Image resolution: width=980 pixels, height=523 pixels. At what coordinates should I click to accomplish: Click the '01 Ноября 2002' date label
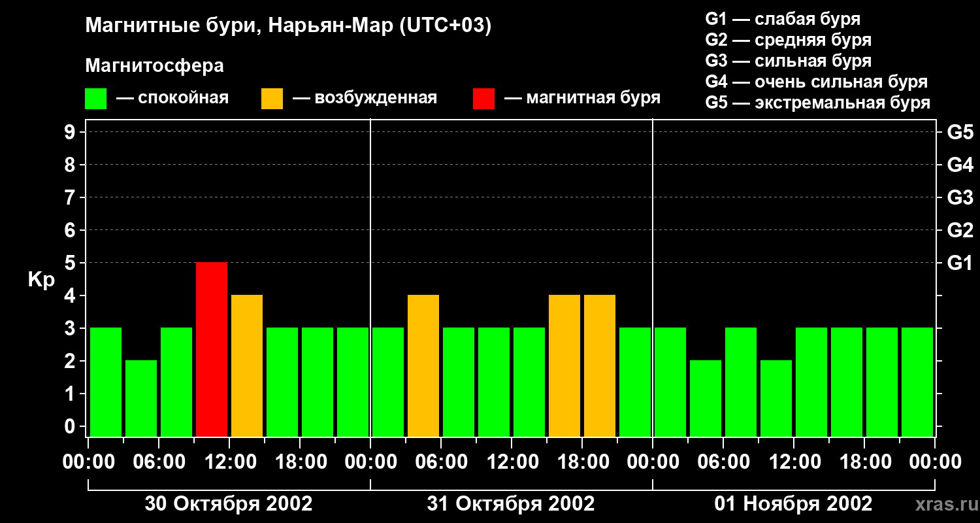pyautogui.click(x=793, y=504)
